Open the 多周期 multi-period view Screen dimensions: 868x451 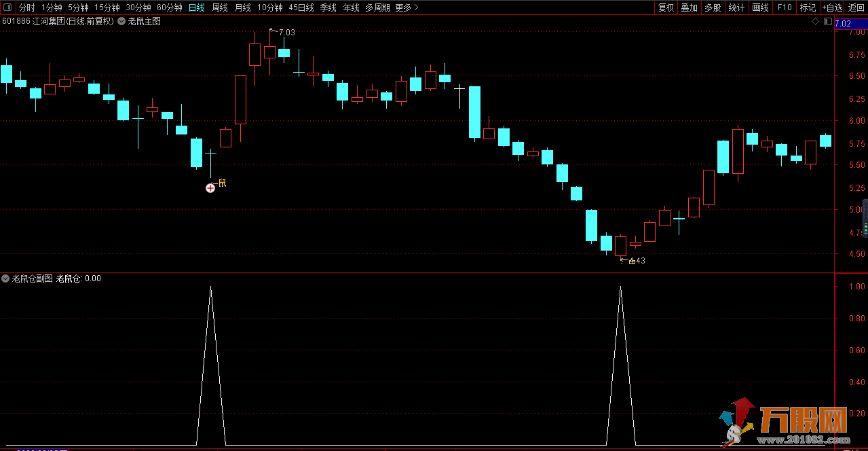point(377,7)
